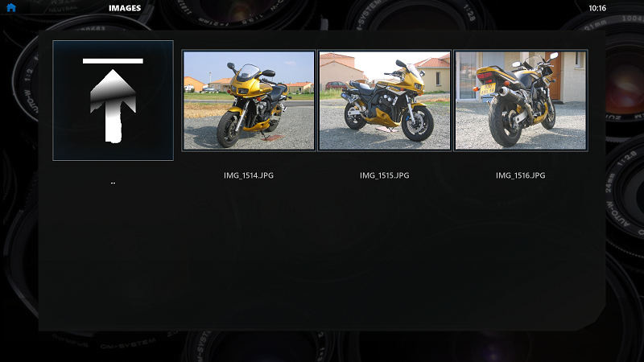Click the IMAGES section title
Screen dimensions: 644x362
pyautogui.click(x=125, y=8)
